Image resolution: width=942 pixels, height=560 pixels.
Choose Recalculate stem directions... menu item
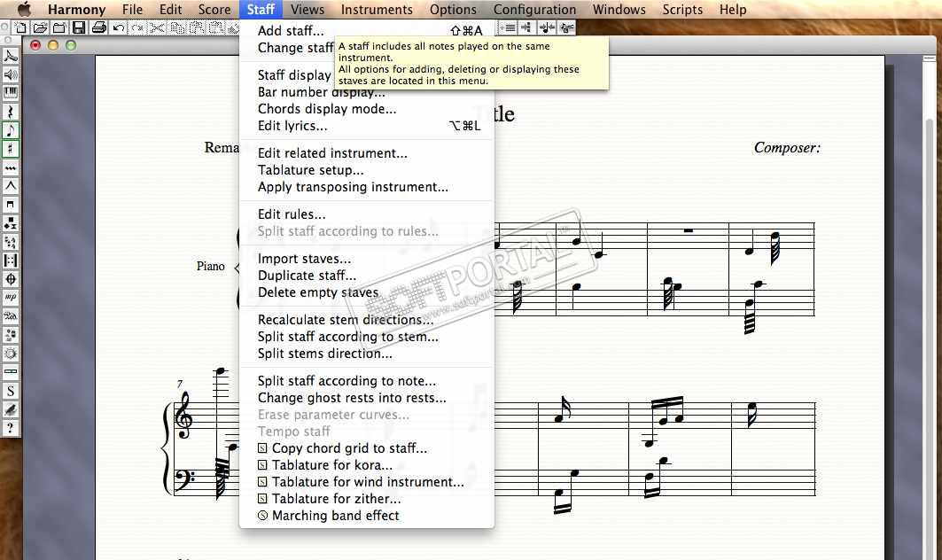[x=367, y=320]
